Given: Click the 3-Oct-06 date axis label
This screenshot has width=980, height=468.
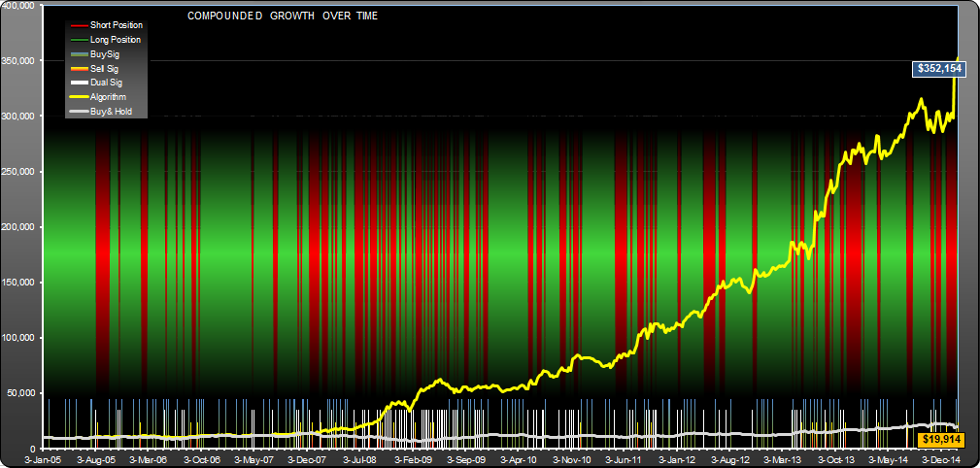Looking at the screenshot, I should point(201,458).
